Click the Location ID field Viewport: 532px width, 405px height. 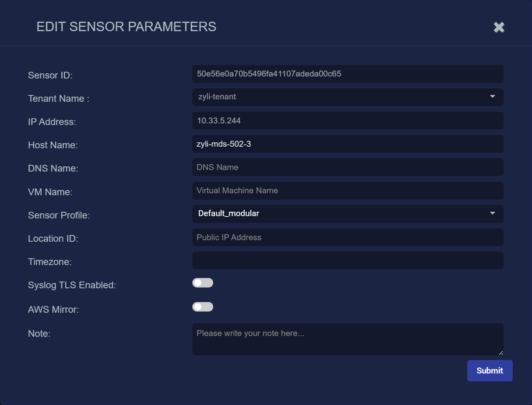pos(347,237)
